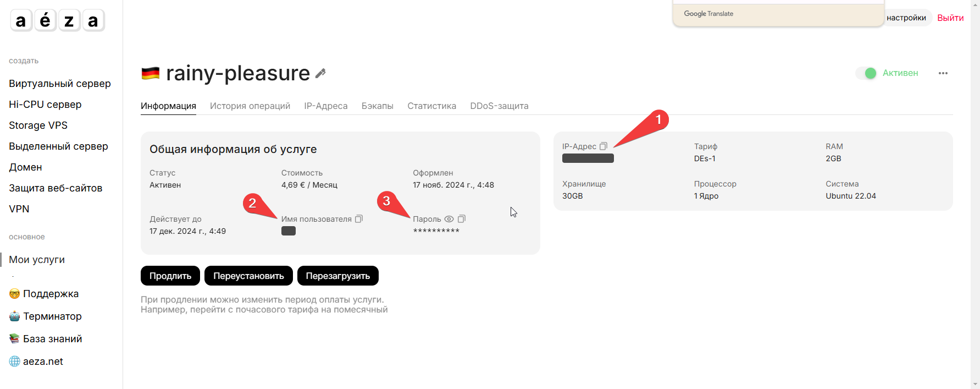
Task: Switch to the Информация tab
Action: 168,106
